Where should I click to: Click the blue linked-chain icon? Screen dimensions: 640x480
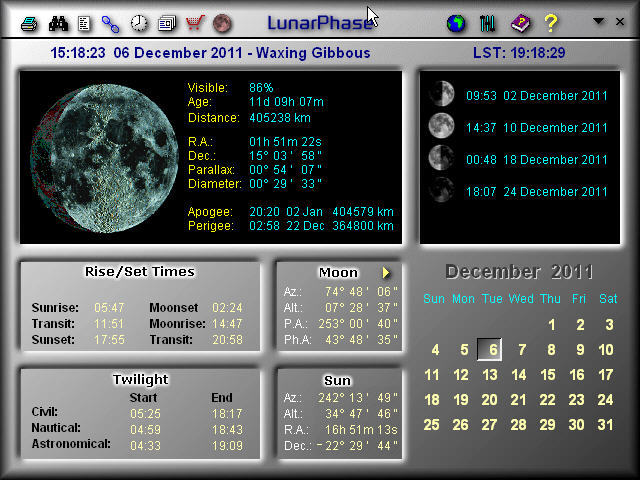pyautogui.click(x=111, y=22)
